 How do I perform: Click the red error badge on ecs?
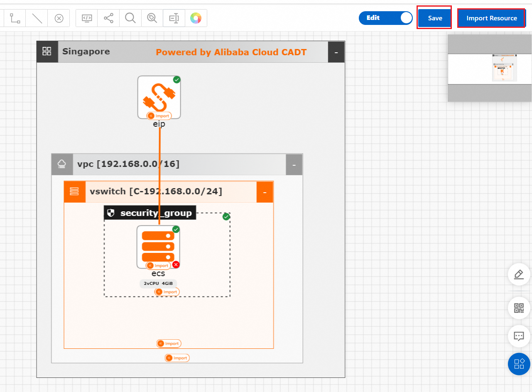(x=176, y=264)
